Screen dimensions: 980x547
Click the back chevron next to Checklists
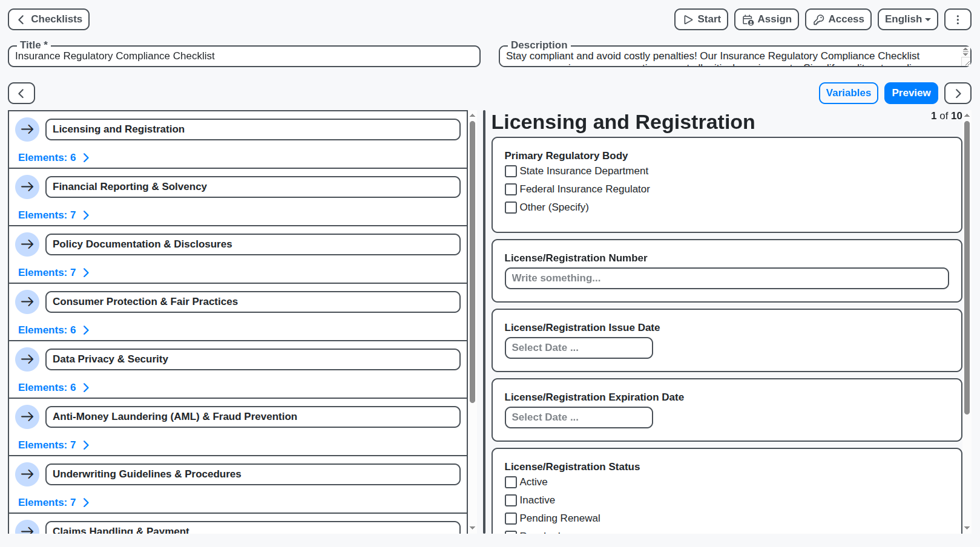tap(20, 19)
